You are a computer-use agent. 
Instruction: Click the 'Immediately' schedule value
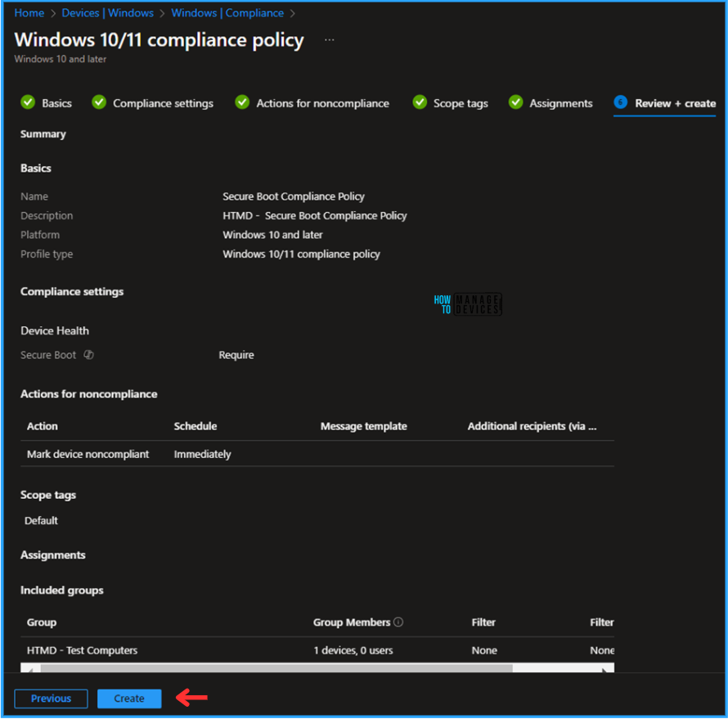(202, 454)
